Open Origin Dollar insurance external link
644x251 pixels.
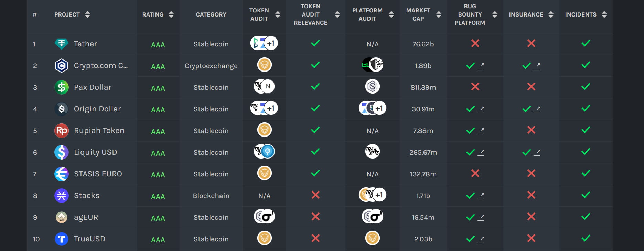coord(537,109)
